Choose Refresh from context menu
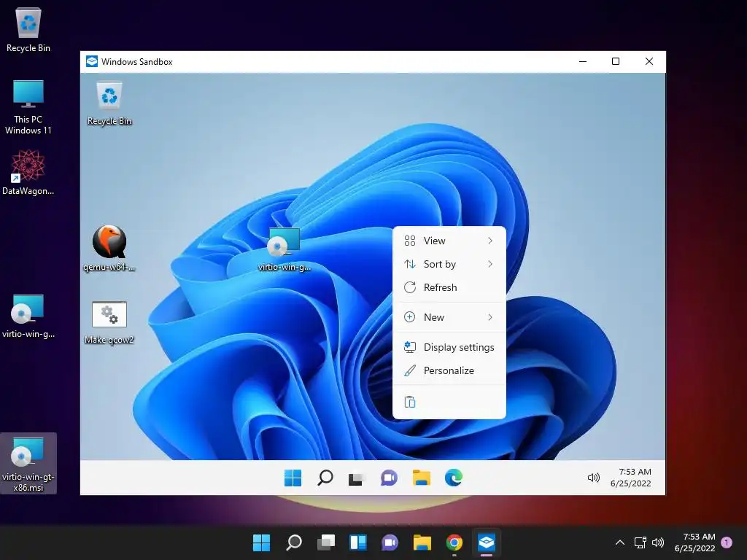The height and width of the screenshot is (560, 747). (449, 287)
